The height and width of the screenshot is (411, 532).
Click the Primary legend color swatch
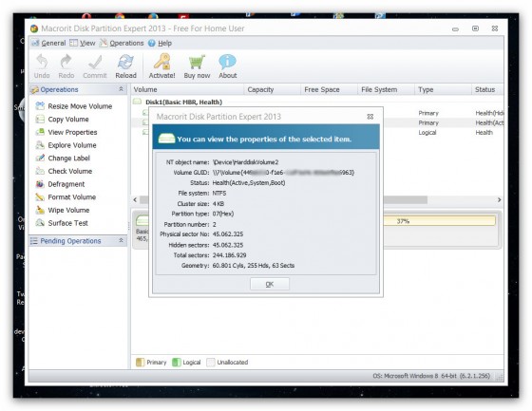tap(141, 363)
